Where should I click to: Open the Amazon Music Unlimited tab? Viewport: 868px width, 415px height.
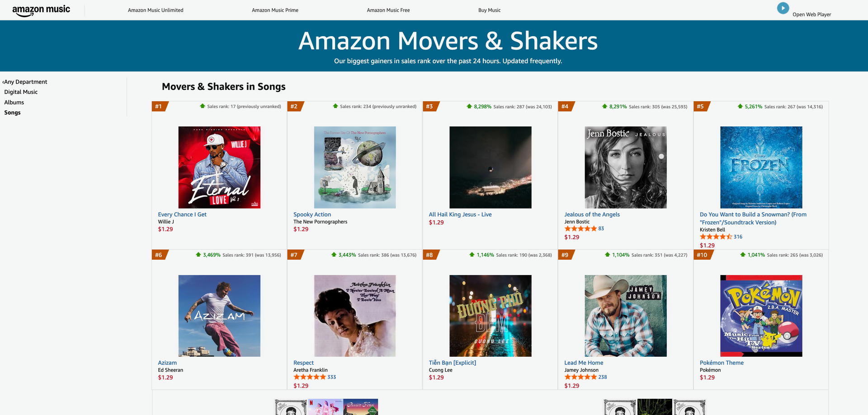point(156,10)
